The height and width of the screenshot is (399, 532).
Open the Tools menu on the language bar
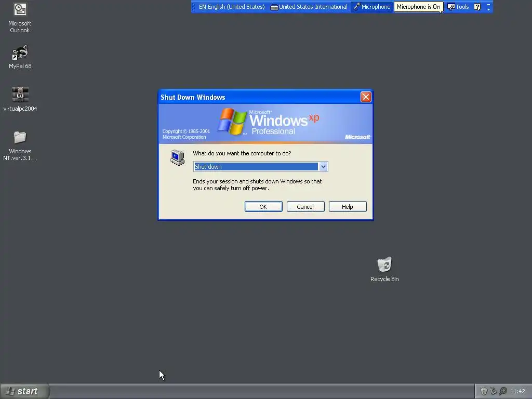pos(458,7)
